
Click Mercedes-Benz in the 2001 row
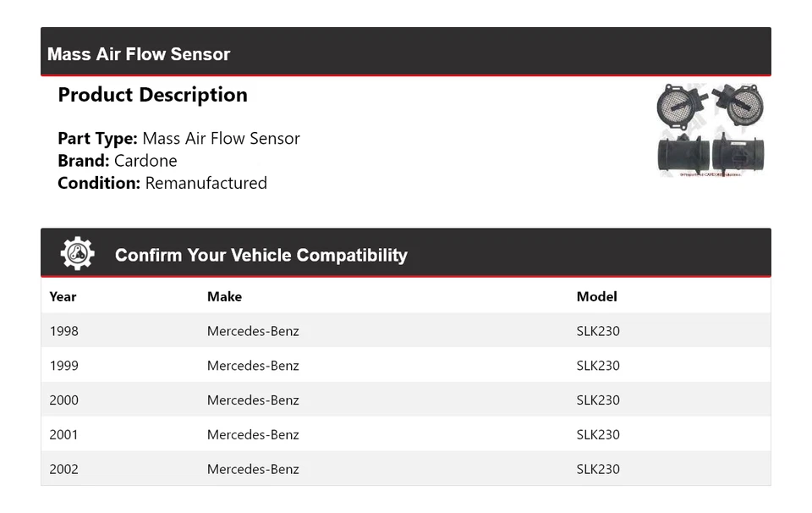tap(253, 434)
